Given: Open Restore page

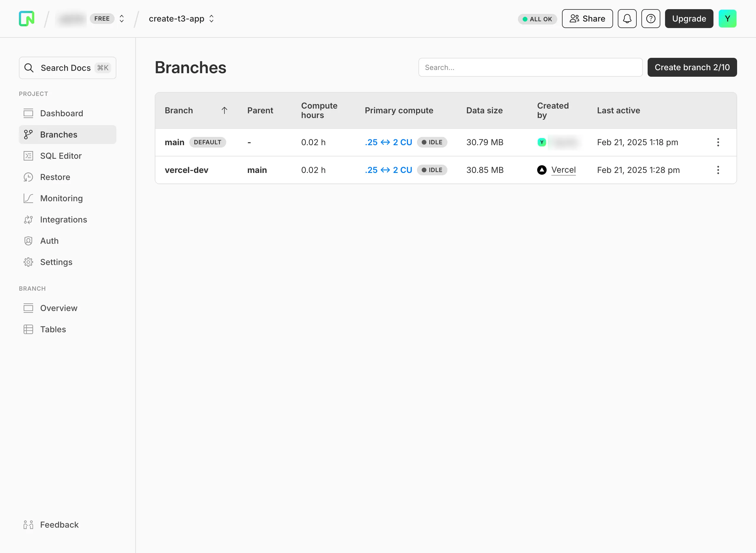Looking at the screenshot, I should pos(68,177).
